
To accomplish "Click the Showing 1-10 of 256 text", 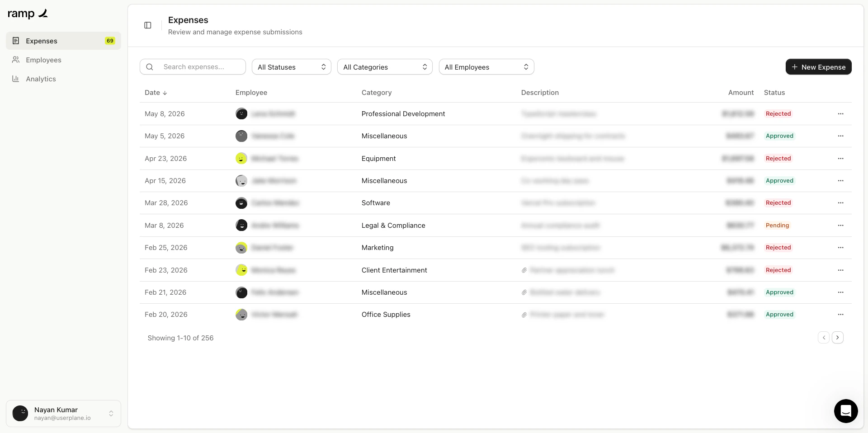I will 180,338.
